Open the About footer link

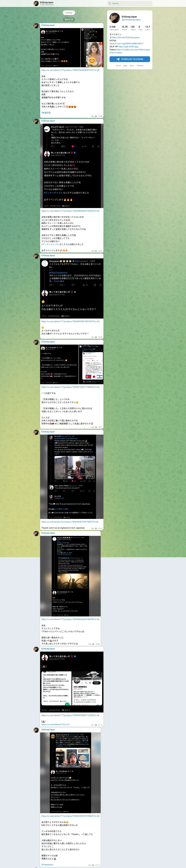(118, 66)
